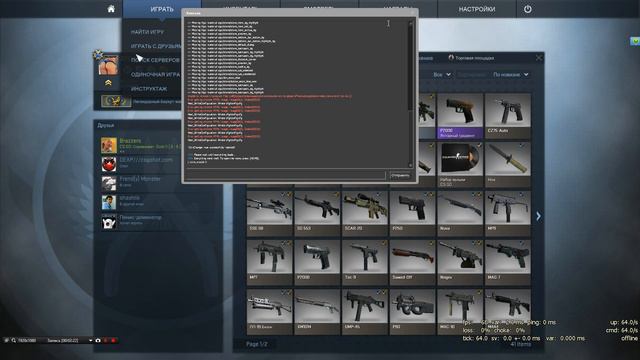The height and width of the screenshot is (360, 640).
Task: Select the purple highlighted P2000 item
Action: 460,116
